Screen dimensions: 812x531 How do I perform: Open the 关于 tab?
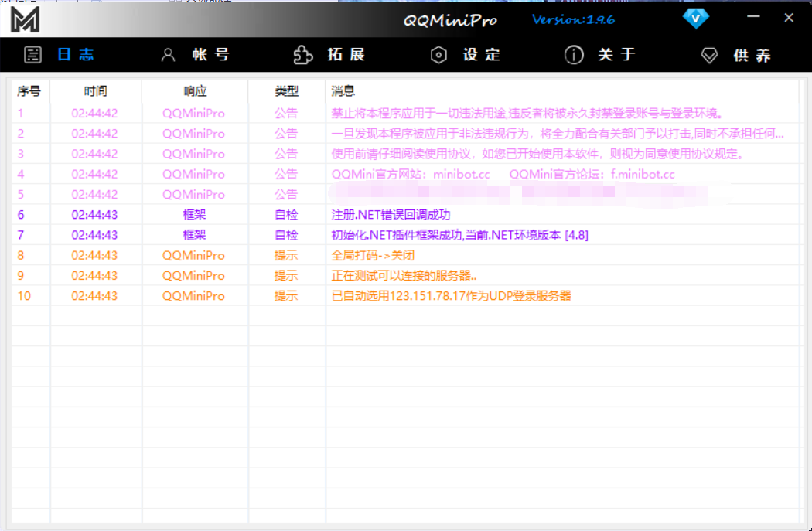pos(617,54)
